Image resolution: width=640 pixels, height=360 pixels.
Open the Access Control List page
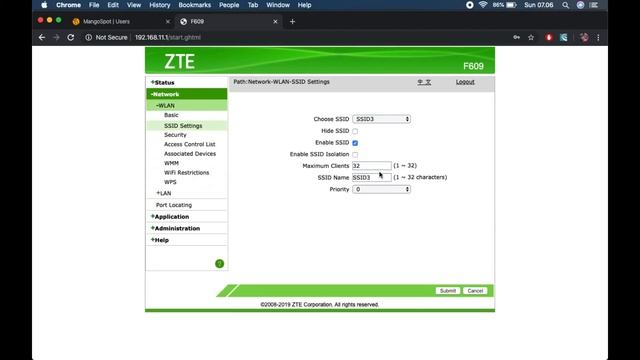click(x=189, y=144)
